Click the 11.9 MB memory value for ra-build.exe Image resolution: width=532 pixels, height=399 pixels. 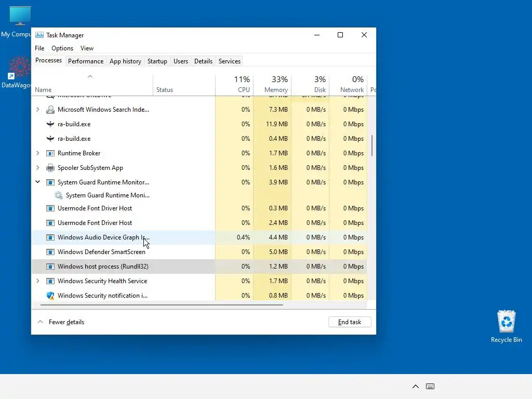(277, 124)
